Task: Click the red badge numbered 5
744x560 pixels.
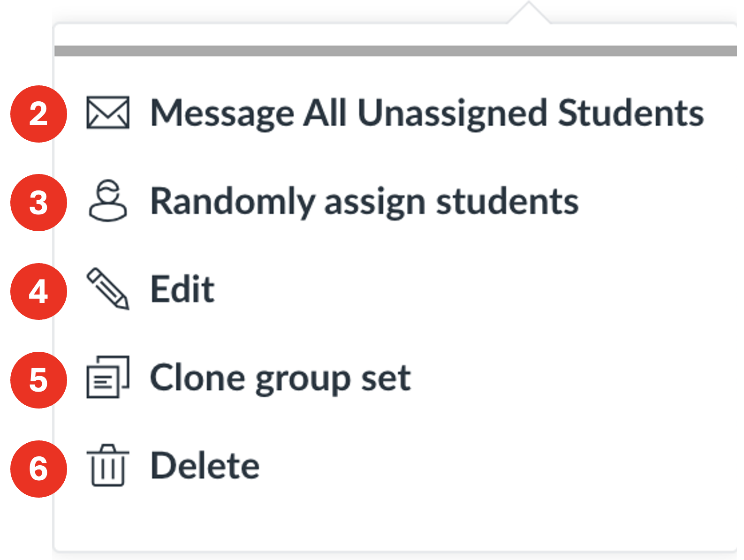Action: (x=38, y=380)
